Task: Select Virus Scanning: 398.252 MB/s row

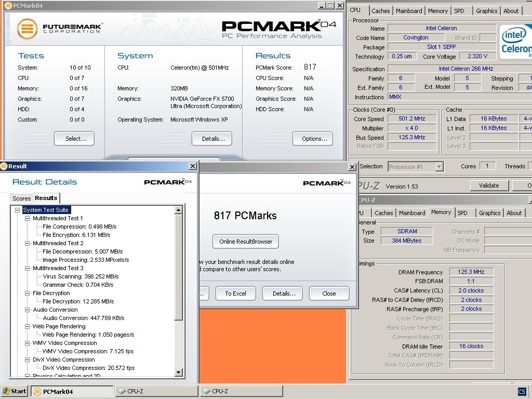Action: (x=81, y=276)
